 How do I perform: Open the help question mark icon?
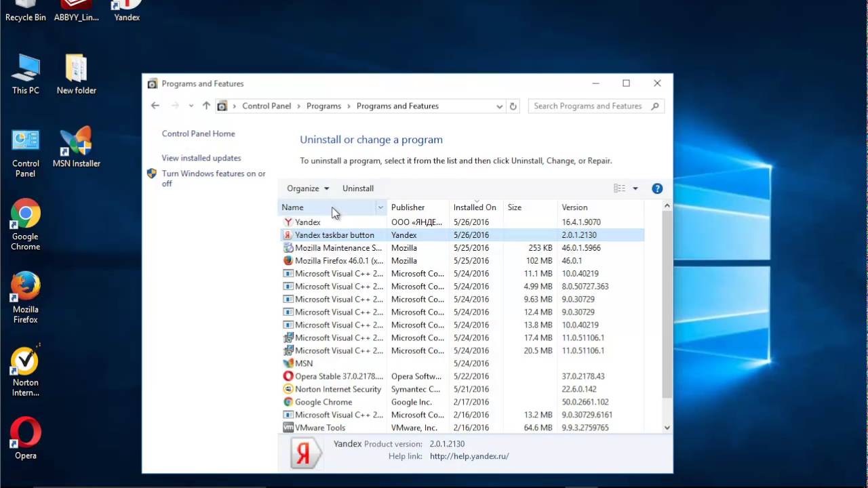(657, 188)
